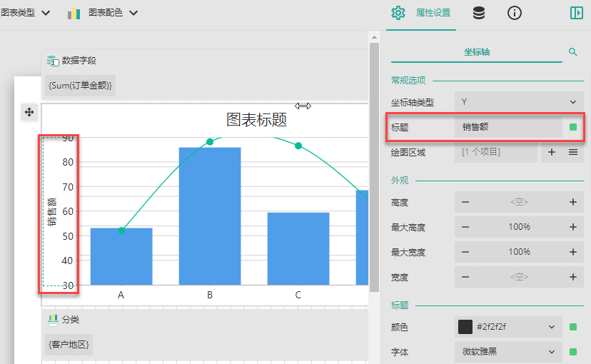Screen dimensions: 591x364
Task: Click the green square beside 颜色
Action: click(573, 327)
